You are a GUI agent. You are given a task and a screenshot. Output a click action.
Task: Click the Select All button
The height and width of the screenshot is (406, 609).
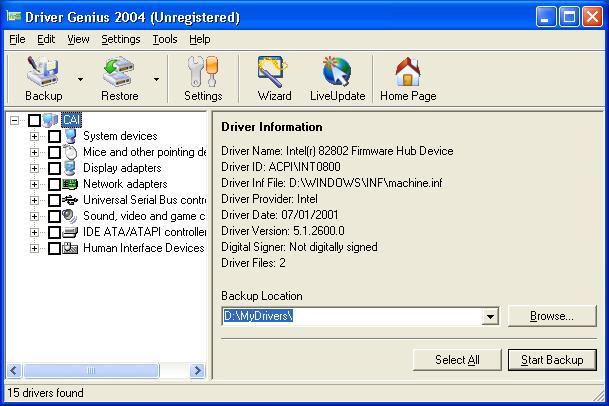(457, 360)
